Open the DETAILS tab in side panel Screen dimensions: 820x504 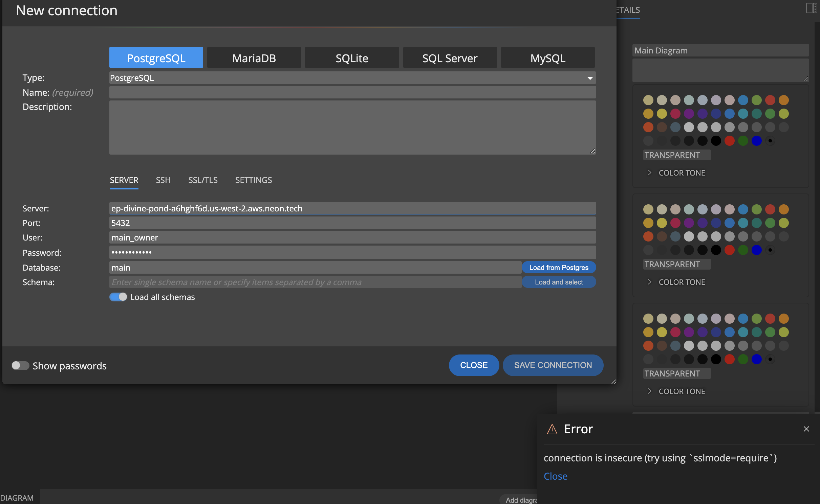[x=628, y=10]
